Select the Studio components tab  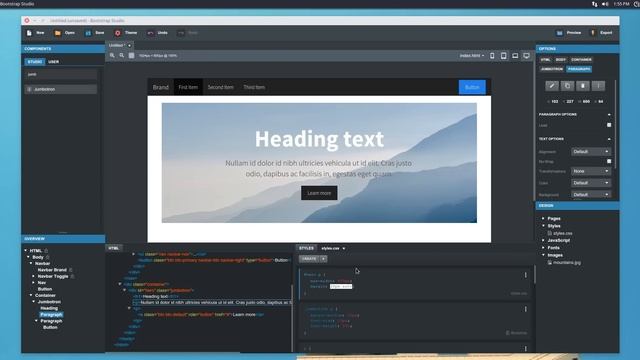tap(35, 62)
